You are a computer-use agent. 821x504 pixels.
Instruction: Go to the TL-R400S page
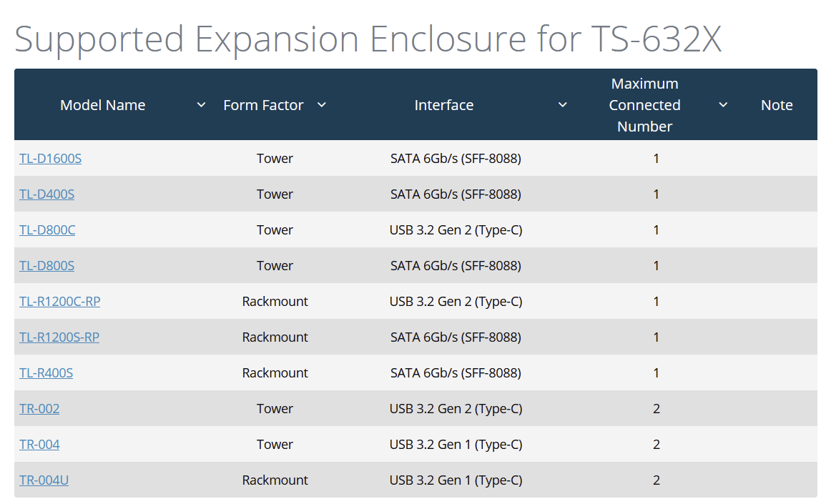pyautogui.click(x=46, y=373)
